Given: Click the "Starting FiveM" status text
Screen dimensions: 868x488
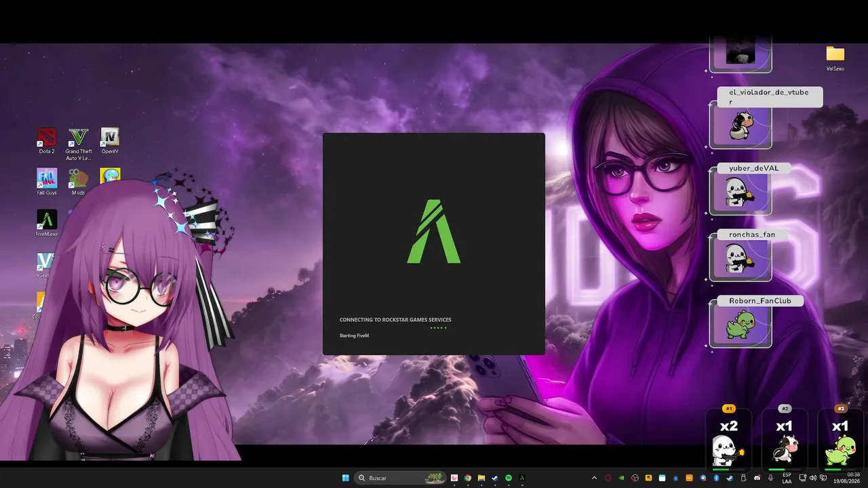Looking at the screenshot, I should click(x=354, y=335).
